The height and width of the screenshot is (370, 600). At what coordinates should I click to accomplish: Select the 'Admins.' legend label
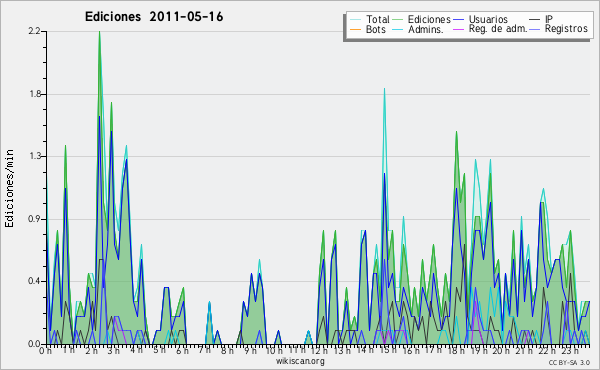coord(426,29)
